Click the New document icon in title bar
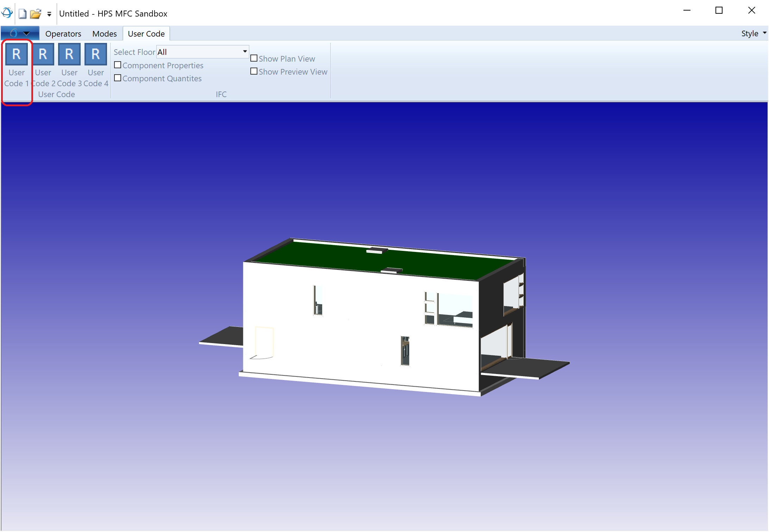Screen dimensions: 769x532 click(x=23, y=14)
